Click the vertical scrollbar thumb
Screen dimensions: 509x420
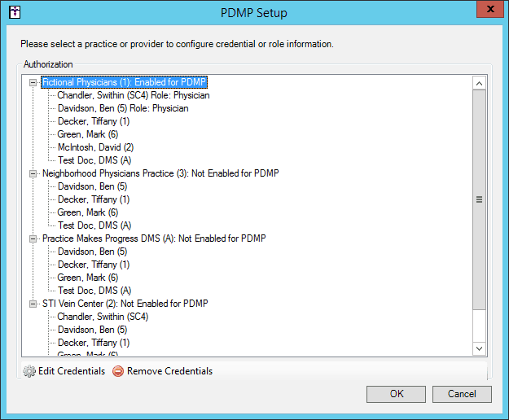[x=479, y=199]
